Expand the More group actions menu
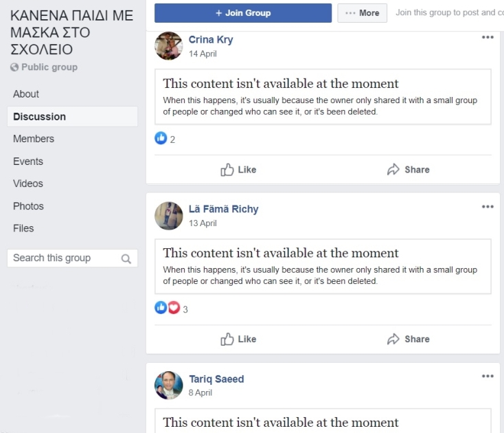 (363, 13)
